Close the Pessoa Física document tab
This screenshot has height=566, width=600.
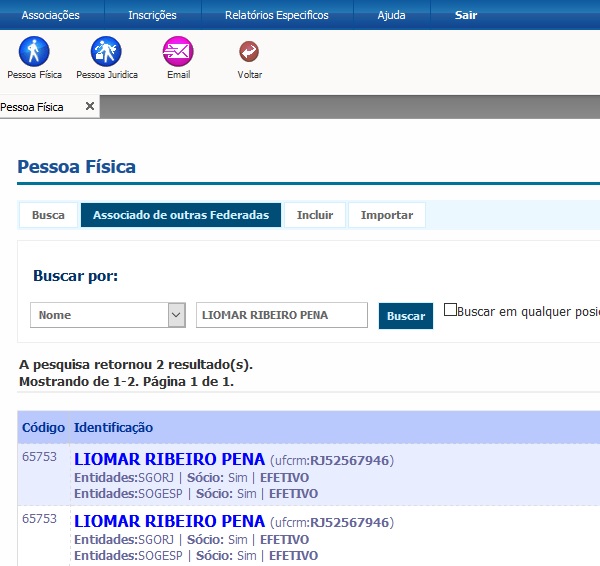(89, 107)
